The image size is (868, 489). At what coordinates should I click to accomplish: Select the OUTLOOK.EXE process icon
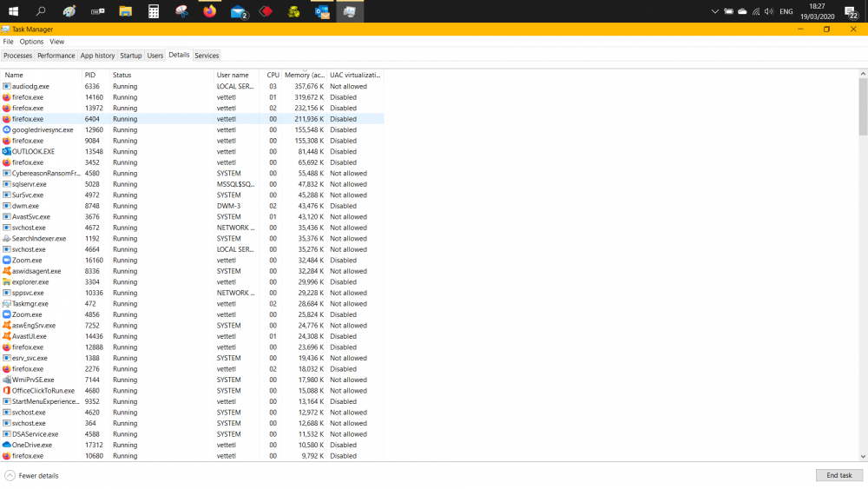pyautogui.click(x=7, y=151)
